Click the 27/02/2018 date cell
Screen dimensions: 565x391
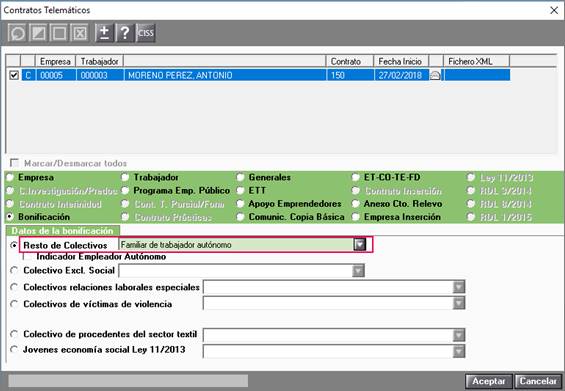point(401,75)
